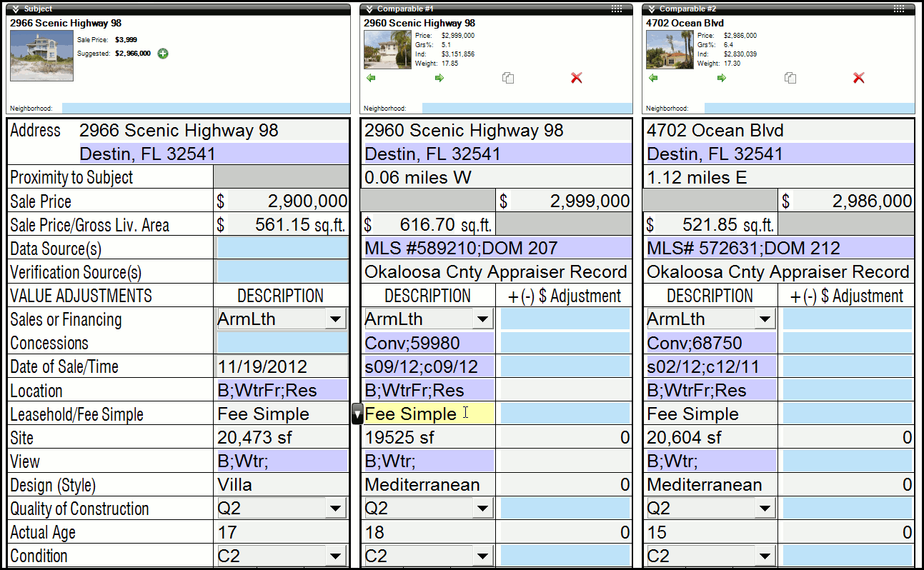The height and width of the screenshot is (570, 924).
Task: Click Comparable #2 left green arrow
Action: point(653,78)
